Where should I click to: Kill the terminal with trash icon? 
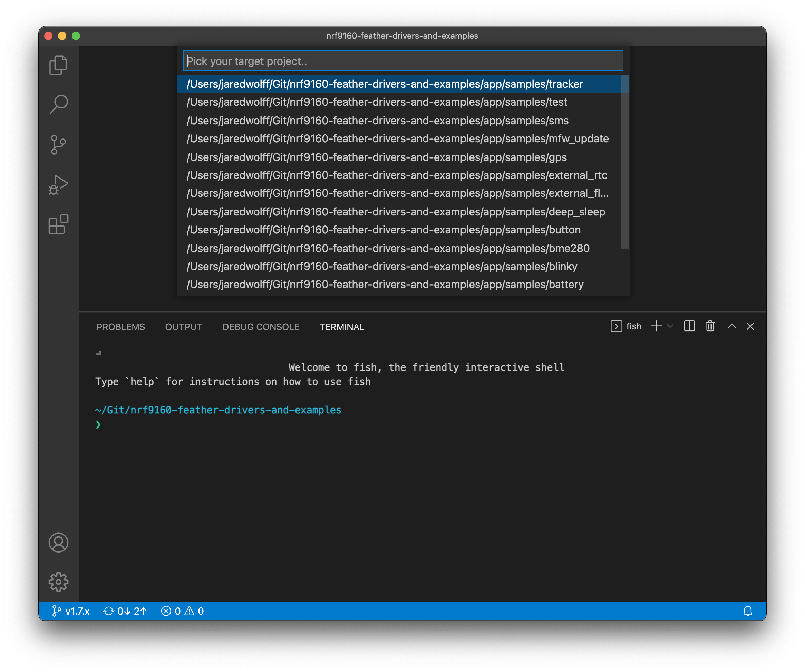pyautogui.click(x=710, y=326)
